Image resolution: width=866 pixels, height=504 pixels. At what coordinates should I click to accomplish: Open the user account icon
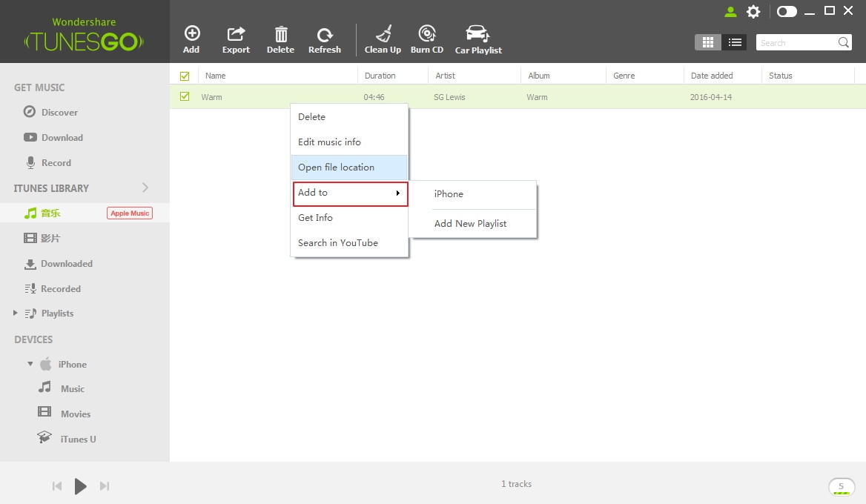730,12
